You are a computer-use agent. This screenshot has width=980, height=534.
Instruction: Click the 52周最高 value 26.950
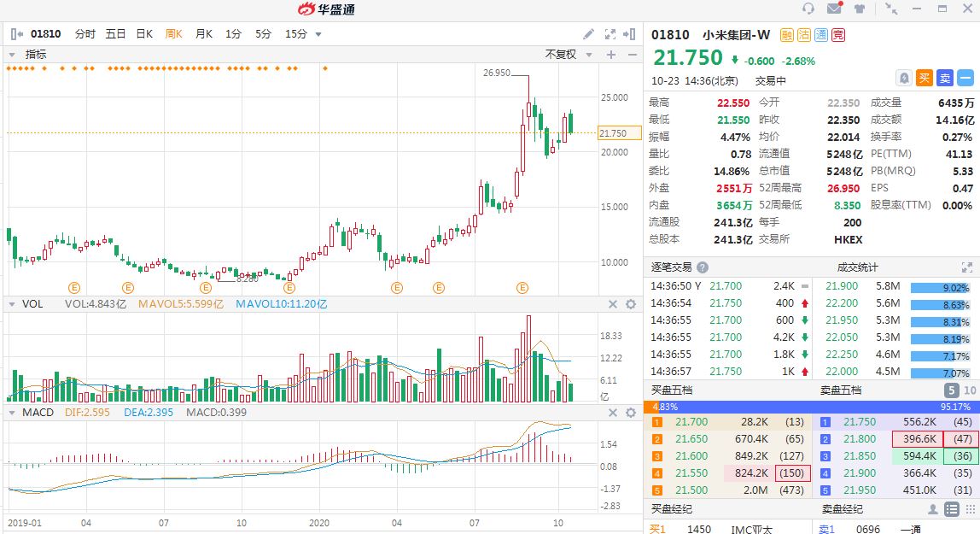coord(843,188)
